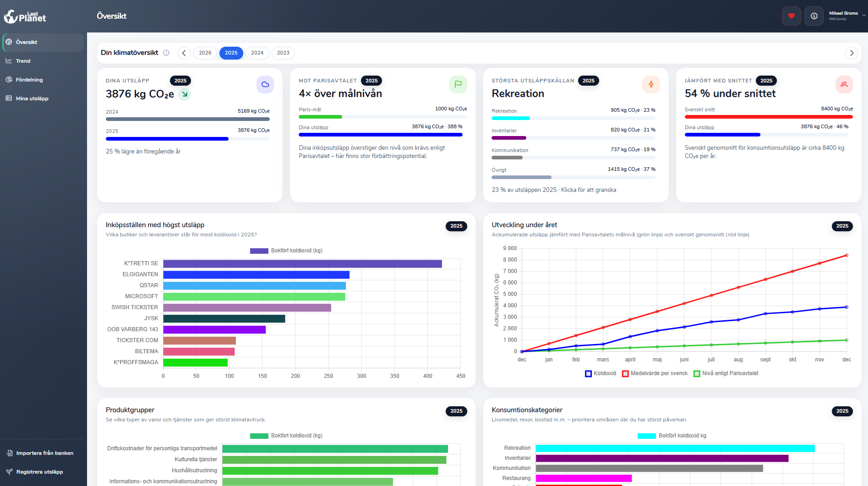The image size is (868, 486).
Task: Select year 2023 pill
Action: [x=284, y=53]
